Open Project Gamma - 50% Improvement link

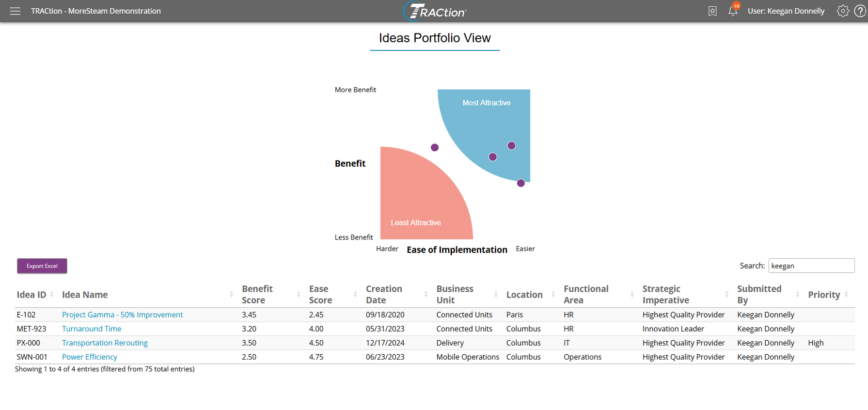coord(122,315)
